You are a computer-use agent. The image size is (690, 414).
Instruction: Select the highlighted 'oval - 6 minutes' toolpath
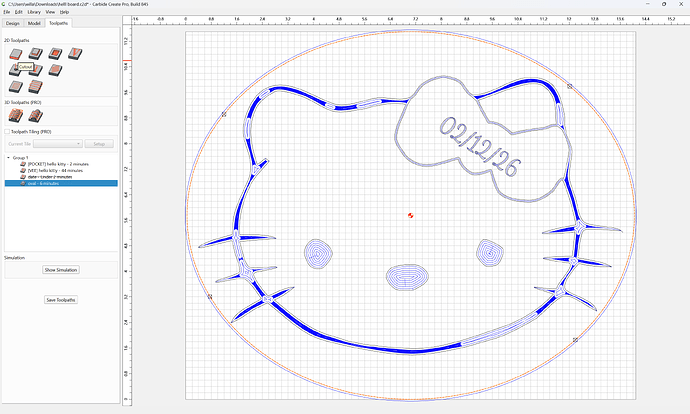(61, 183)
